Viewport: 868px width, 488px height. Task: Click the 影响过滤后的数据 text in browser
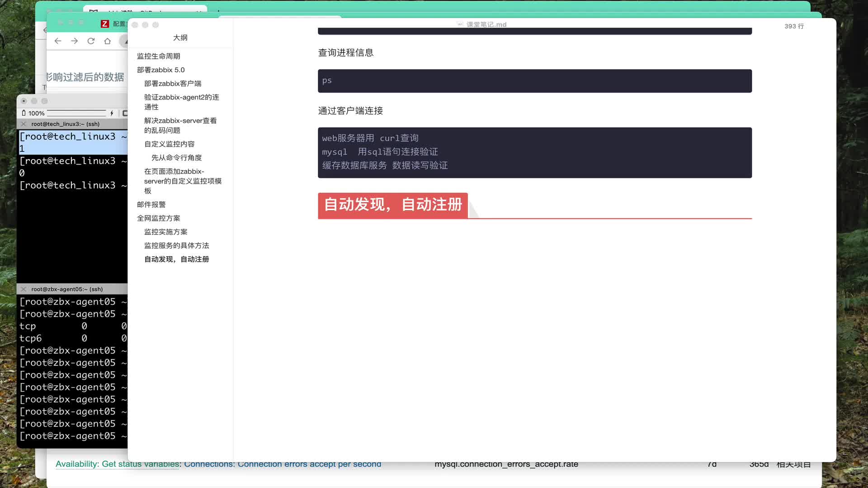(85, 77)
